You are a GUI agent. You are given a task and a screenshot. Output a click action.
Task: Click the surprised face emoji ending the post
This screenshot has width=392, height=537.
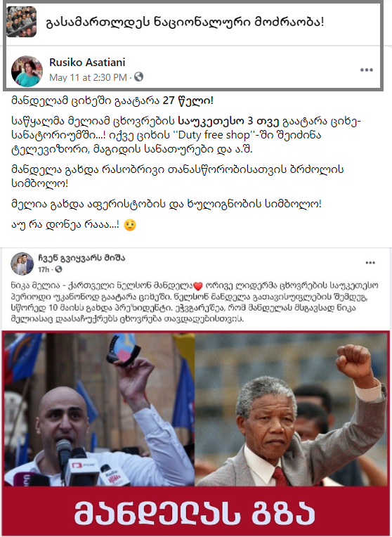tap(130, 225)
